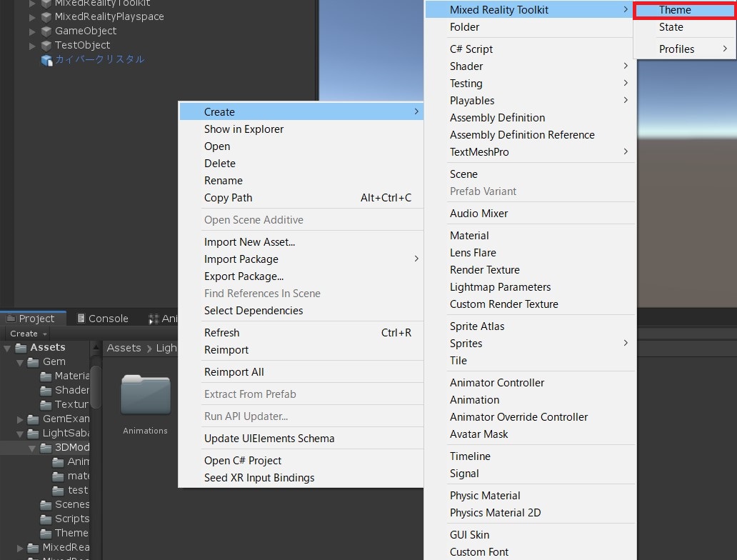Collapse the 3DMod folder arrow
The height and width of the screenshot is (560, 737).
click(32, 448)
